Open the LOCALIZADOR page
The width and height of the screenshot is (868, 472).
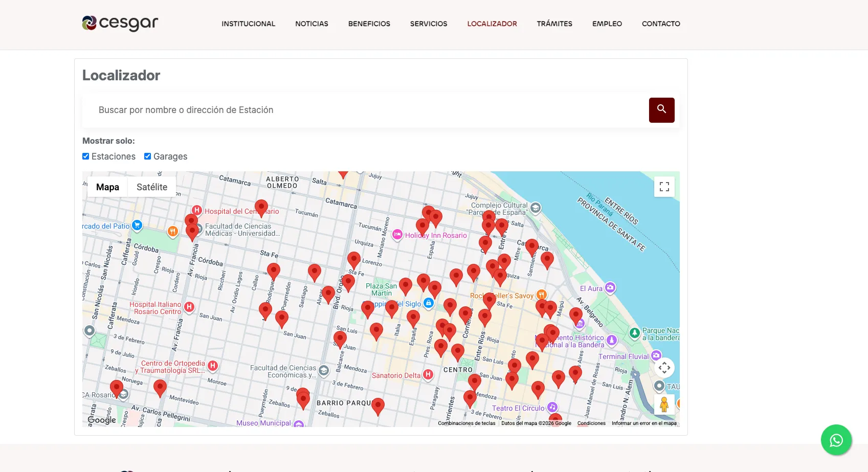[x=492, y=24]
